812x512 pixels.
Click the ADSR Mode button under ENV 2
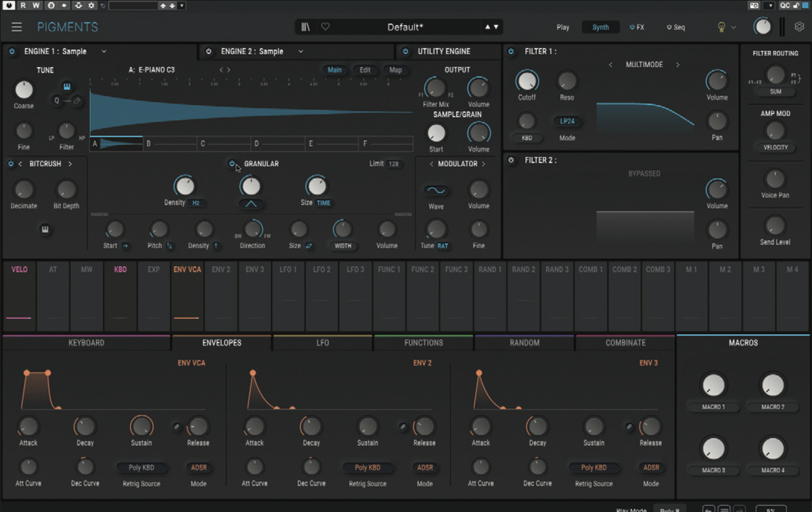(x=426, y=467)
